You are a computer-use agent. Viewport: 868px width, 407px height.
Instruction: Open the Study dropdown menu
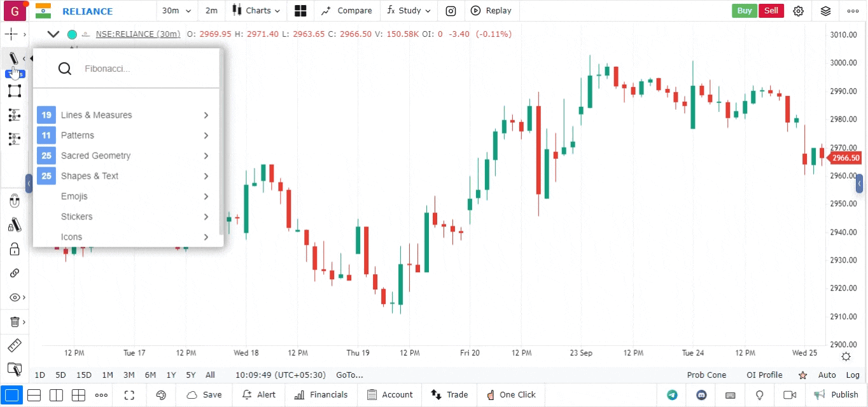(x=409, y=11)
